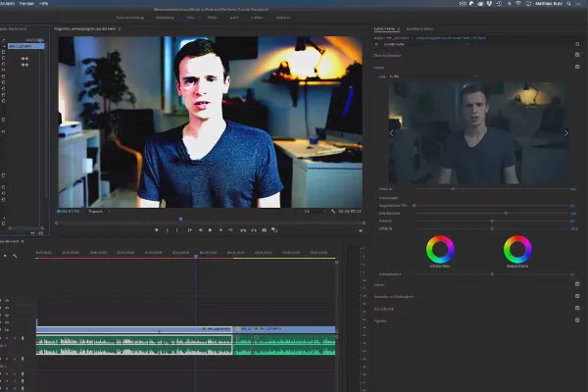
Task: Toggle the Einfache Korrektur section checkbox
Action: click(577, 55)
